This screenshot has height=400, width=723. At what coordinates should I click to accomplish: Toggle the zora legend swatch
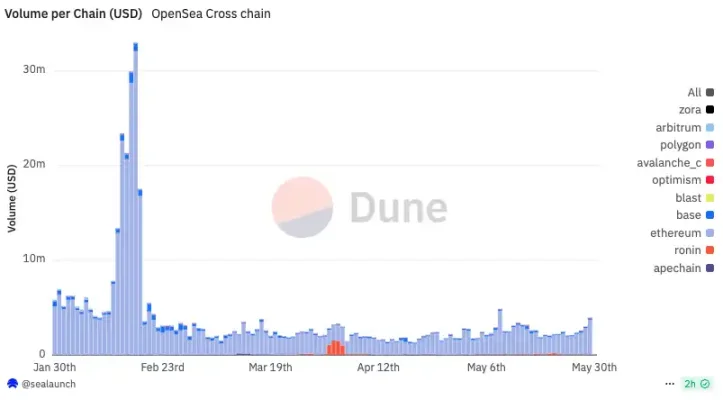[x=709, y=110]
